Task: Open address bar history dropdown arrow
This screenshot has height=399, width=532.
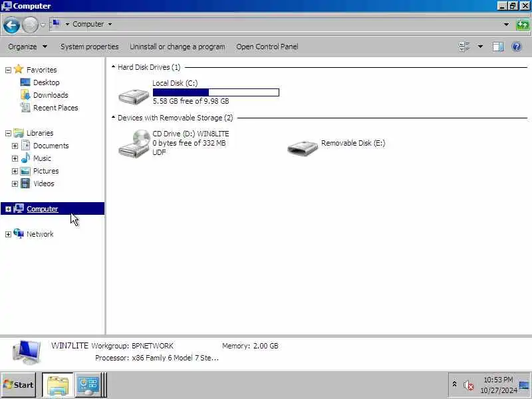Action: [506, 25]
